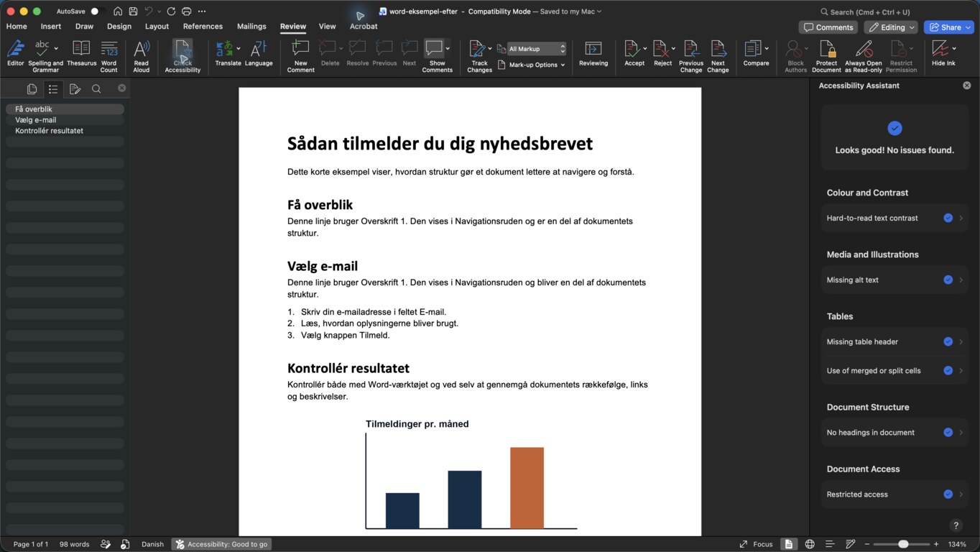The image size is (980, 552).
Task: Open the Spelling and Grammar dropdown arrow
Action: pos(56,48)
